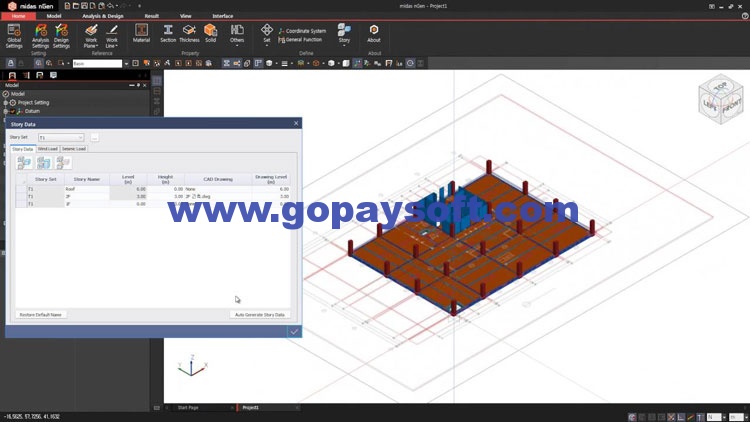The height and width of the screenshot is (422, 750).
Task: Open the About icon
Action: [374, 33]
